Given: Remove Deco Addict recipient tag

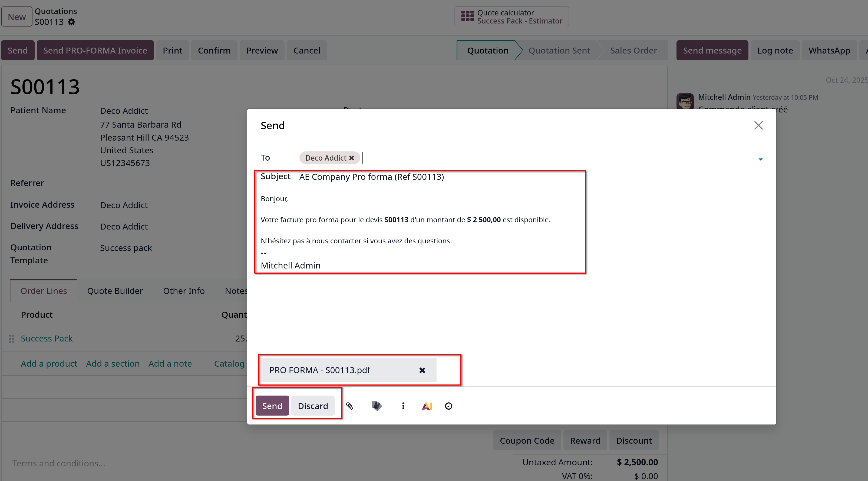Looking at the screenshot, I should (351, 158).
